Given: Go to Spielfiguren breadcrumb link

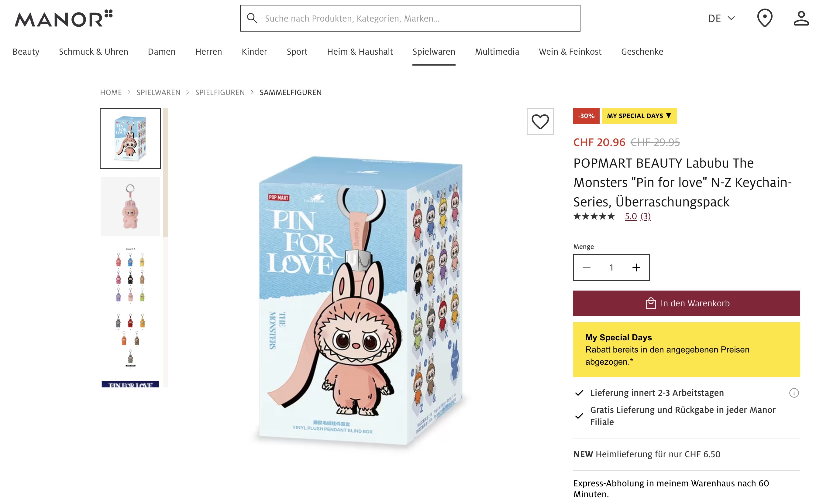Looking at the screenshot, I should [220, 93].
